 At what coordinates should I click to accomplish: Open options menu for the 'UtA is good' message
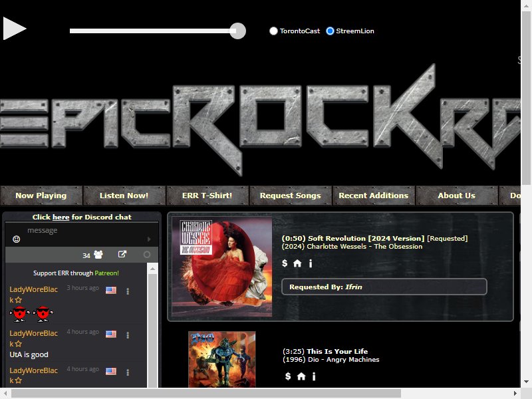(x=128, y=335)
